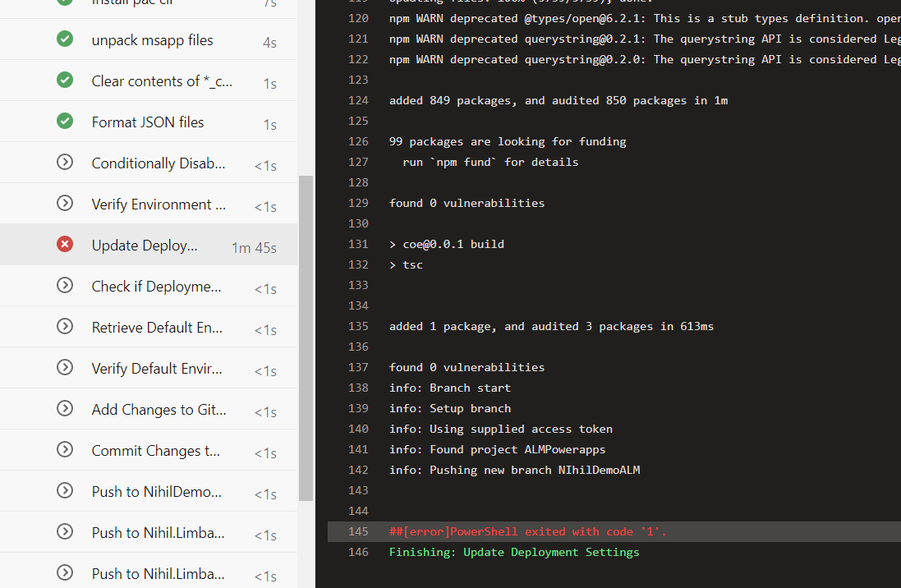Click log line 'info: Found project ALMPowerapps'
901x588 pixels.
pos(497,449)
